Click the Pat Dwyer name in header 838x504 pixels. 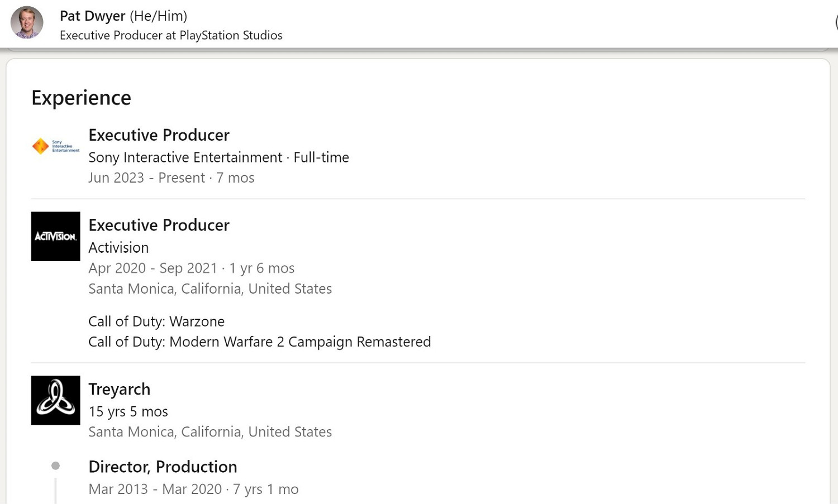click(x=93, y=16)
